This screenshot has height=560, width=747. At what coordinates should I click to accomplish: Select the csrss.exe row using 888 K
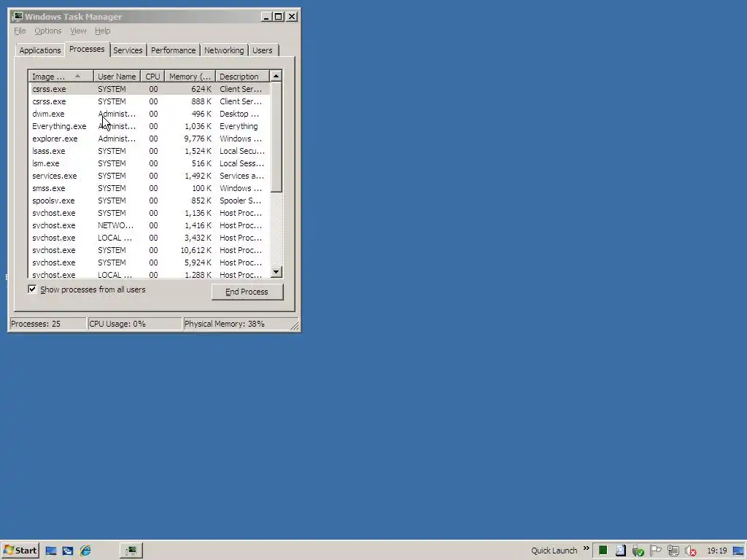click(x=149, y=101)
